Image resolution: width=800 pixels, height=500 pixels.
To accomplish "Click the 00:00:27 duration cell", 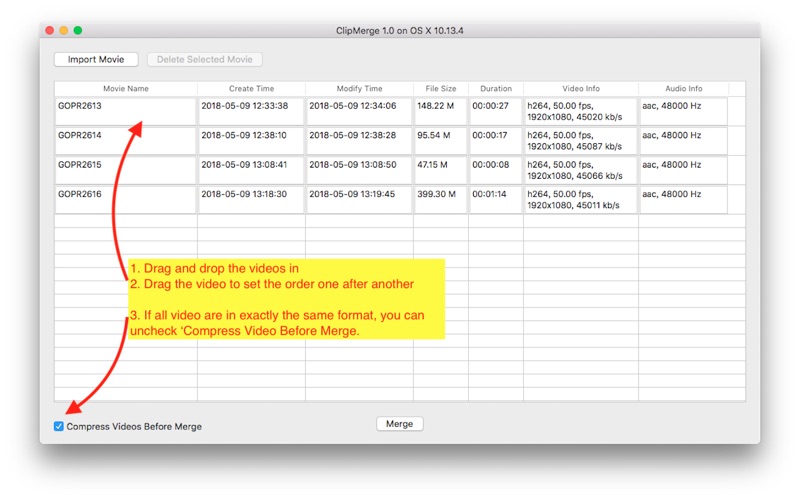I will coord(496,111).
